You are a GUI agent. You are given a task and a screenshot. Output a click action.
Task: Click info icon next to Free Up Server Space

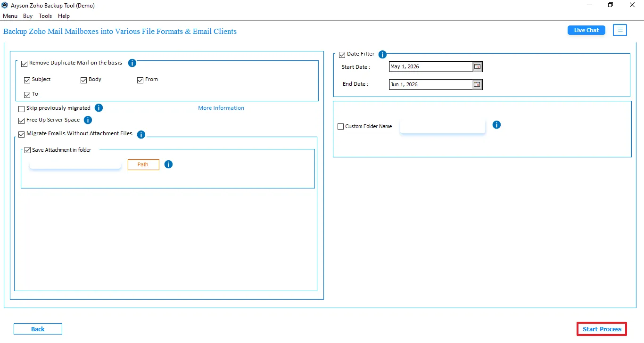click(88, 120)
